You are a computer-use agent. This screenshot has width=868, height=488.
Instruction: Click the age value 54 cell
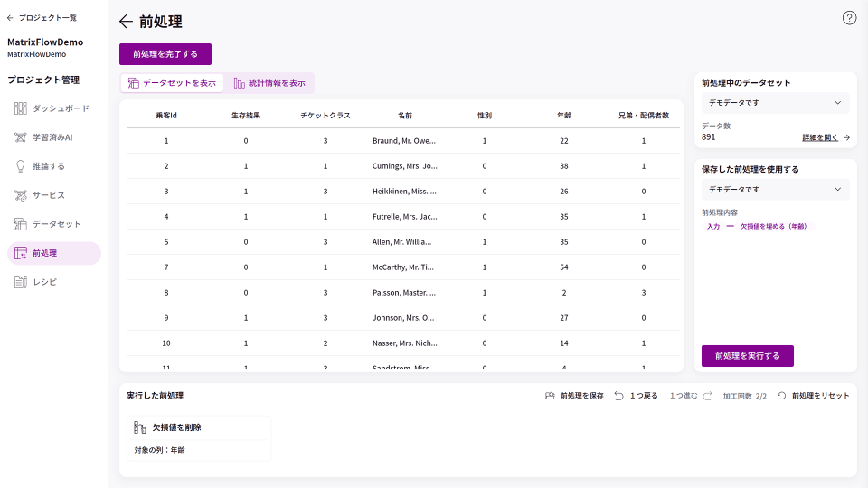point(564,267)
